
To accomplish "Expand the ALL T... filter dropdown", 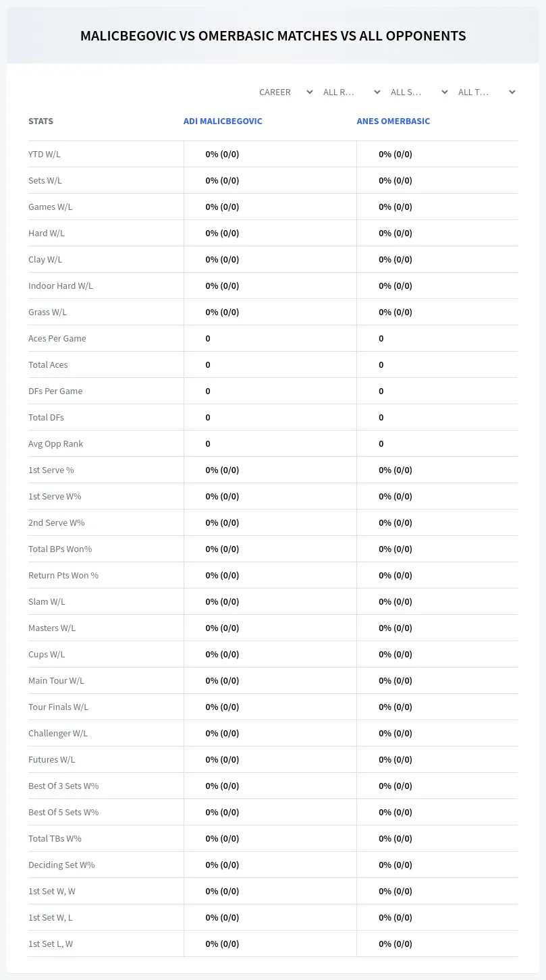I will [x=487, y=92].
